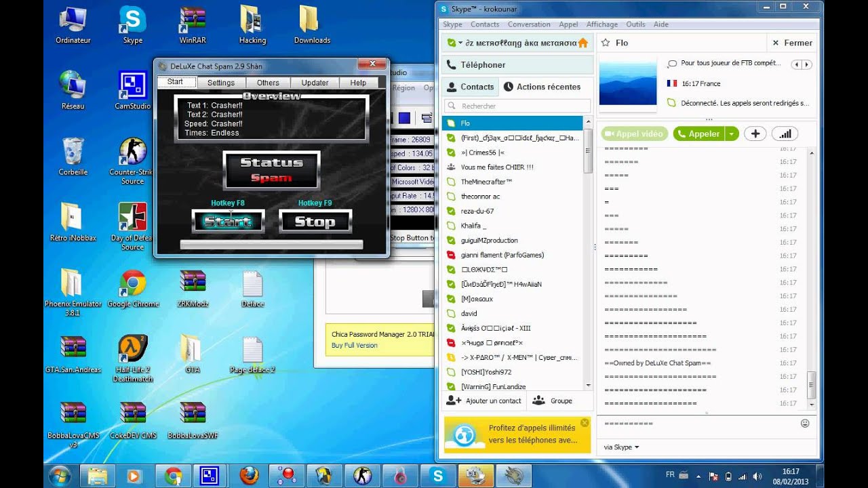Select the Start tab in DeLuXe

(x=175, y=82)
